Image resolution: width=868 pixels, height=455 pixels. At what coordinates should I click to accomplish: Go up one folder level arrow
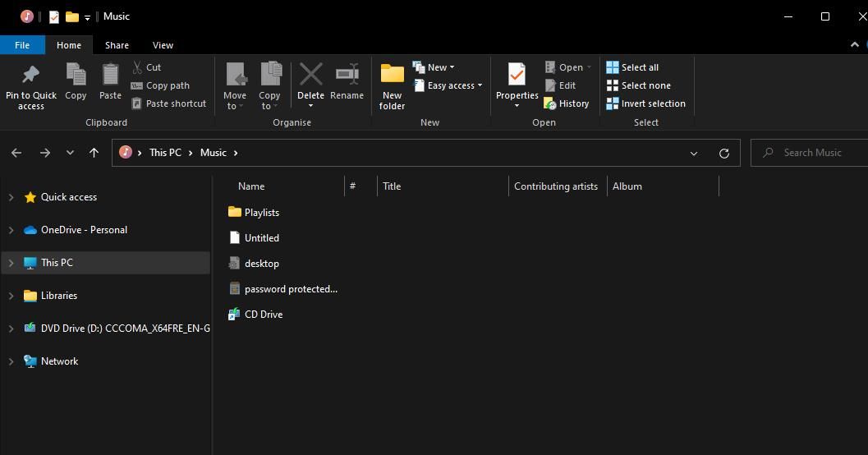[94, 153]
